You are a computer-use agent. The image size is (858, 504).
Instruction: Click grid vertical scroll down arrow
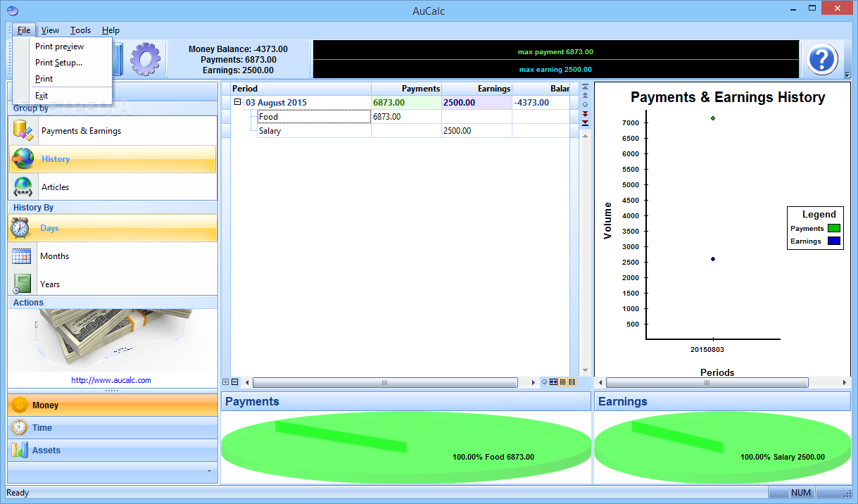(x=585, y=371)
